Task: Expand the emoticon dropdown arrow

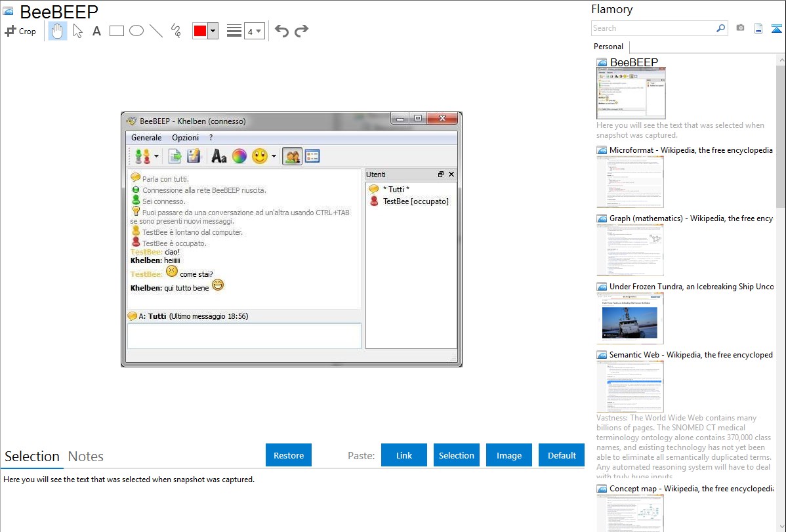Action: (274, 156)
